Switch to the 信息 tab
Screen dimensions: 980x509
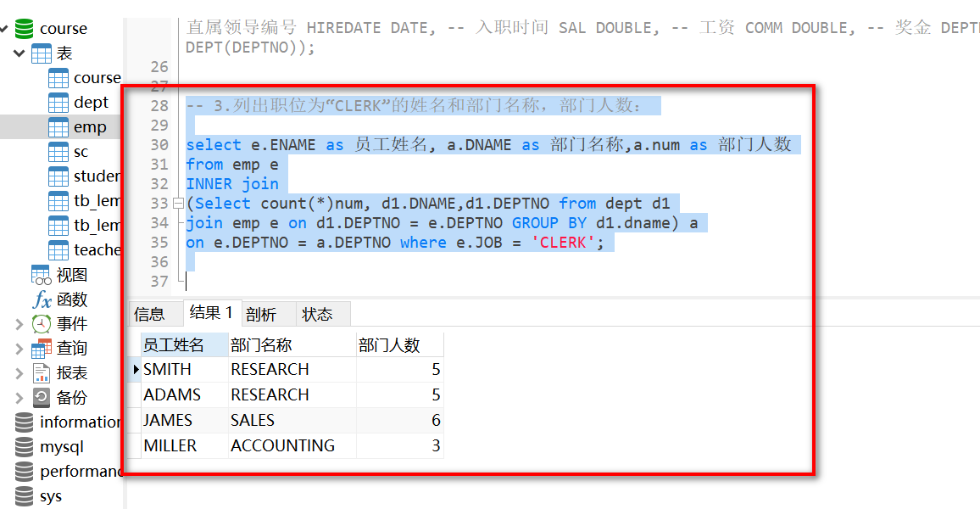(x=150, y=315)
